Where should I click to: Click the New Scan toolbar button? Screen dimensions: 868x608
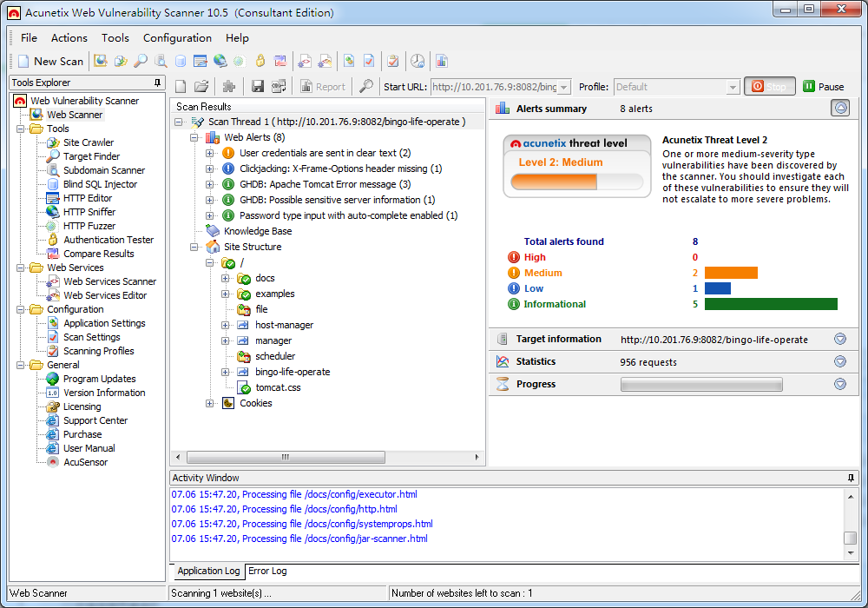click(x=51, y=61)
